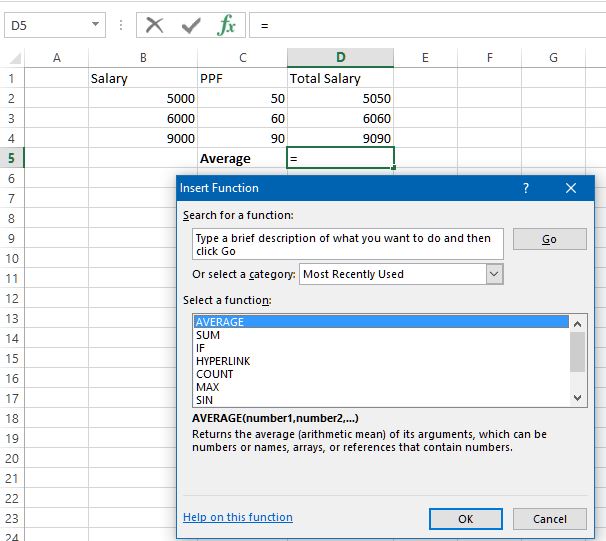Click the cell with value 6000
The width and height of the screenshot is (606, 541).
coord(143,118)
